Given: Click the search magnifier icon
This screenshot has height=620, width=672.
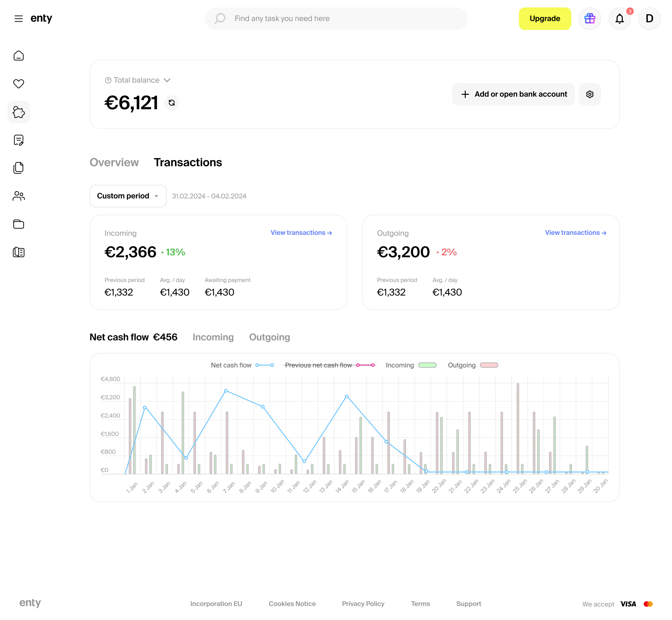Looking at the screenshot, I should click(220, 18).
